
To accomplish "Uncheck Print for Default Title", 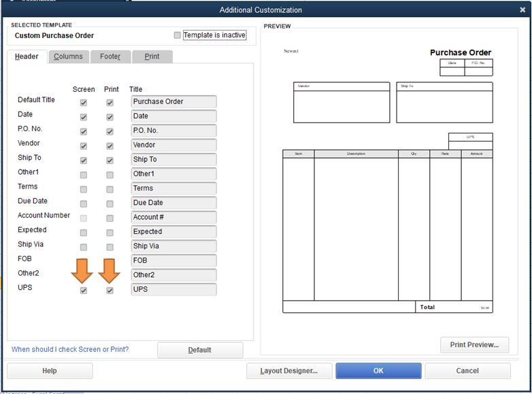I will (110, 103).
